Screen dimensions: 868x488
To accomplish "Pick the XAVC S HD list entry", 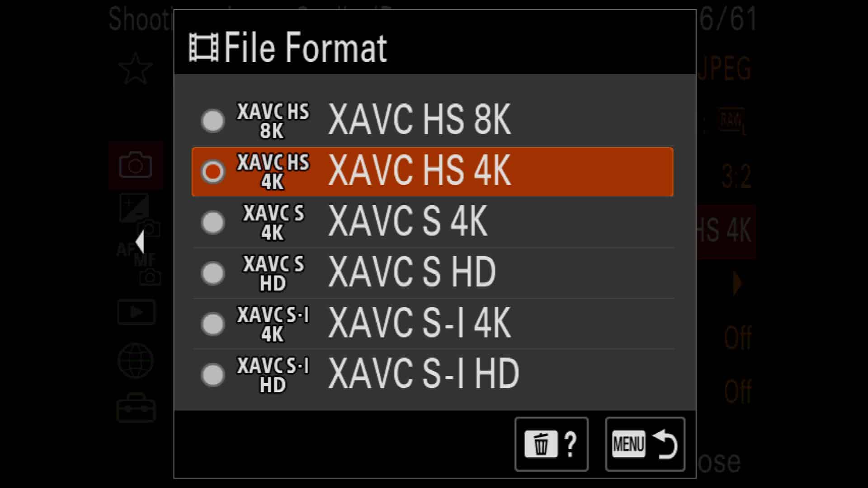I will click(x=433, y=273).
